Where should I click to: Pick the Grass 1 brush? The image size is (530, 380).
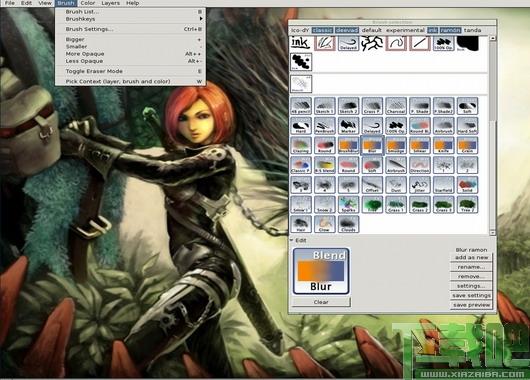point(396,204)
